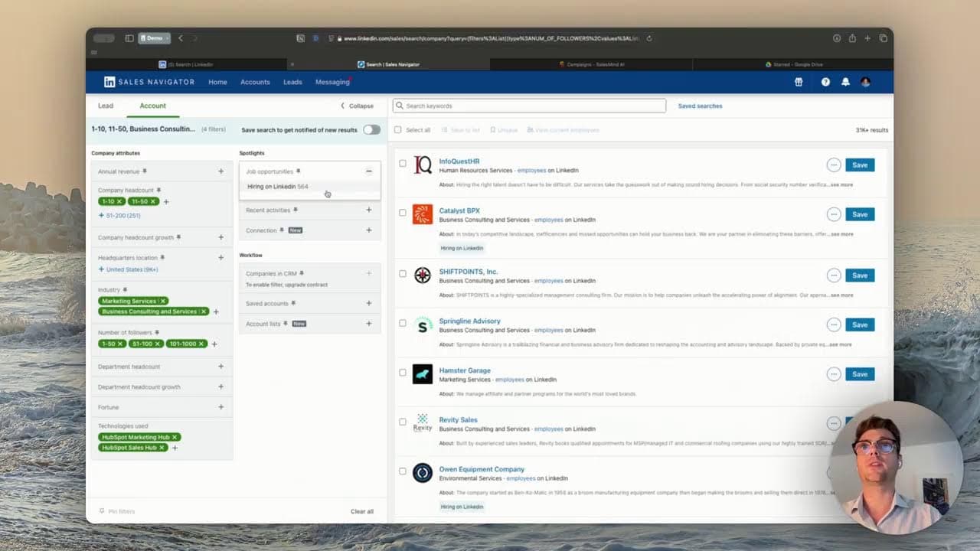Tick the Springline Advisory result checkbox
Image resolution: width=980 pixels, height=551 pixels.
coord(403,323)
